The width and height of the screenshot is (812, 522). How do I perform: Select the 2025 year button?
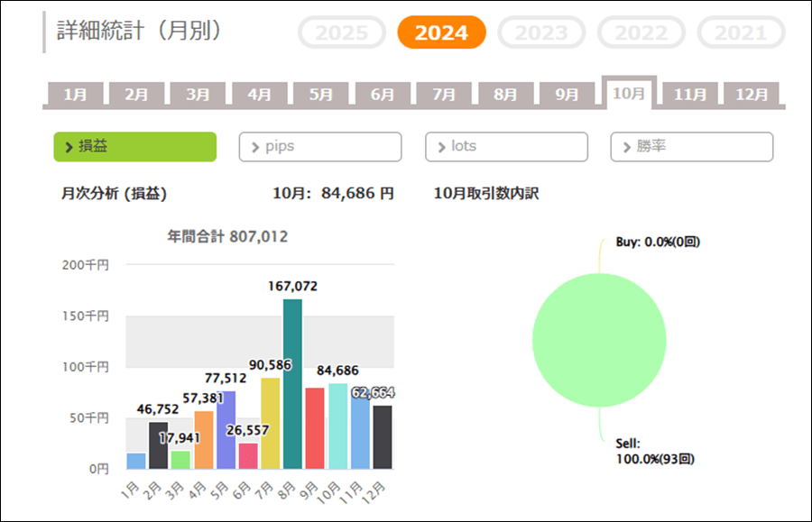342,33
